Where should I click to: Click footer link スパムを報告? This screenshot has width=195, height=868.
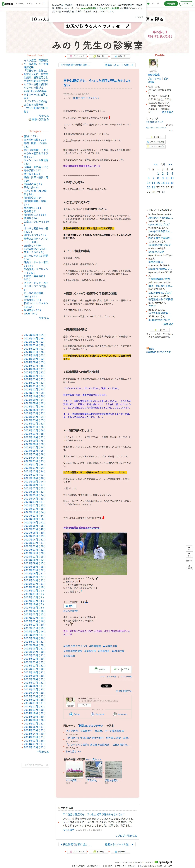pos(78,866)
